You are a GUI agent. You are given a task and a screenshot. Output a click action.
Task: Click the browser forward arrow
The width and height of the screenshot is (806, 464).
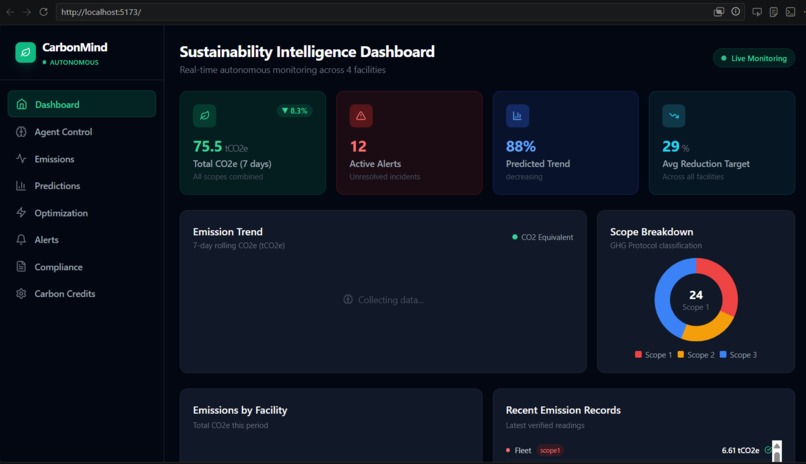point(27,12)
